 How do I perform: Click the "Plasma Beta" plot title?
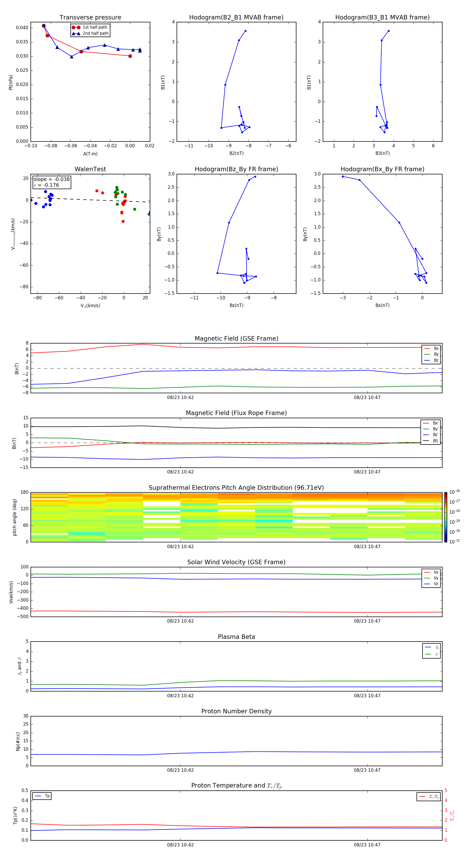(x=236, y=637)
